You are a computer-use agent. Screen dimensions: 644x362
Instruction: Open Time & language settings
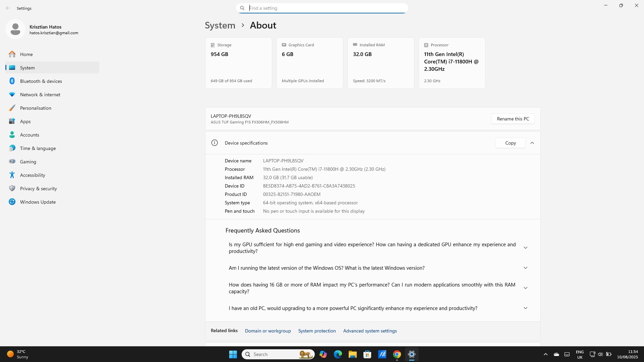52,148
